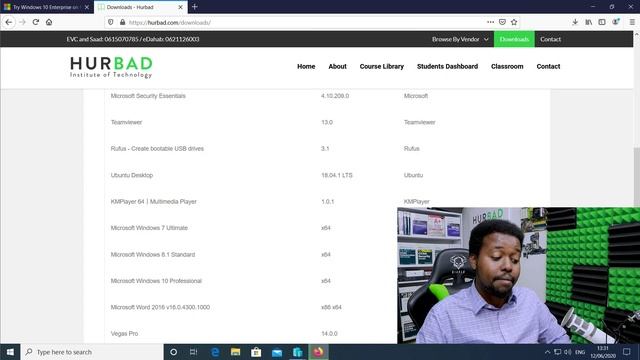Image resolution: width=640 pixels, height=360 pixels.
Task: Bookmark this page with star icon
Action: tap(514, 22)
